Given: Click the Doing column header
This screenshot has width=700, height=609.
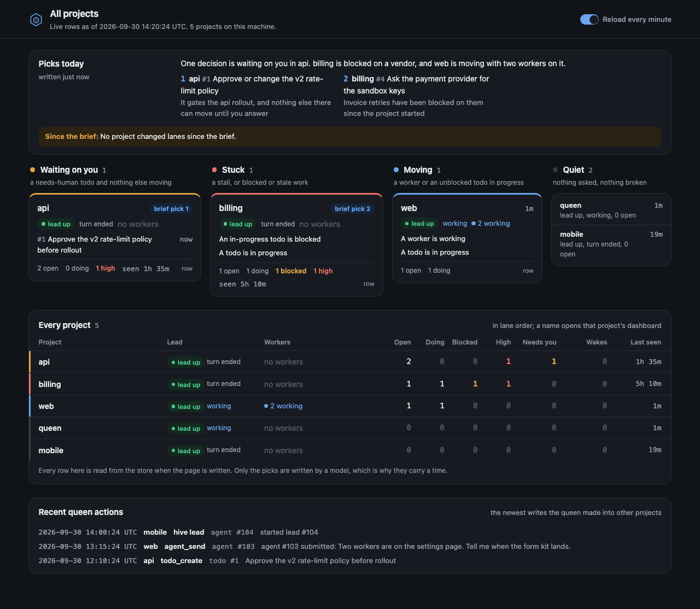Looking at the screenshot, I should click(x=435, y=342).
